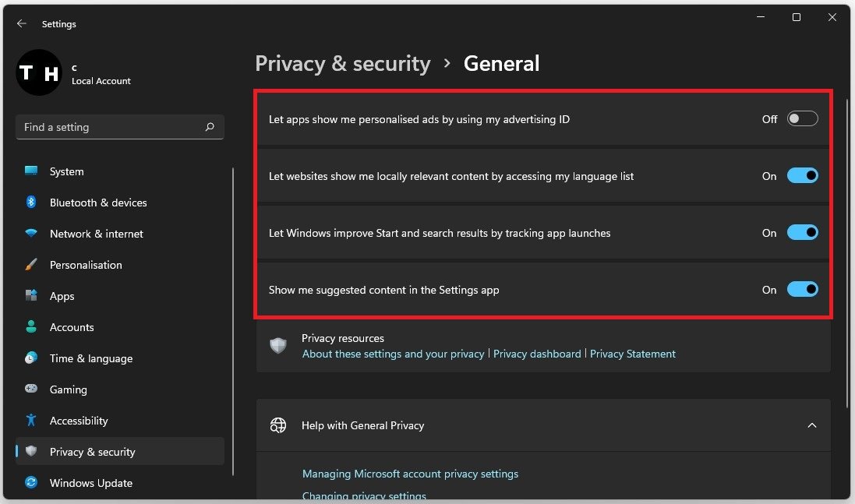Enable the personalised ads advertising ID toggle
855x504 pixels.
pyautogui.click(x=802, y=119)
